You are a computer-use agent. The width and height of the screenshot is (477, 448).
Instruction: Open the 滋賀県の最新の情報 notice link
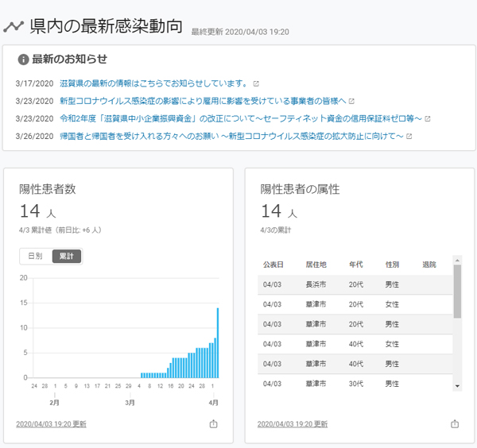click(x=155, y=83)
